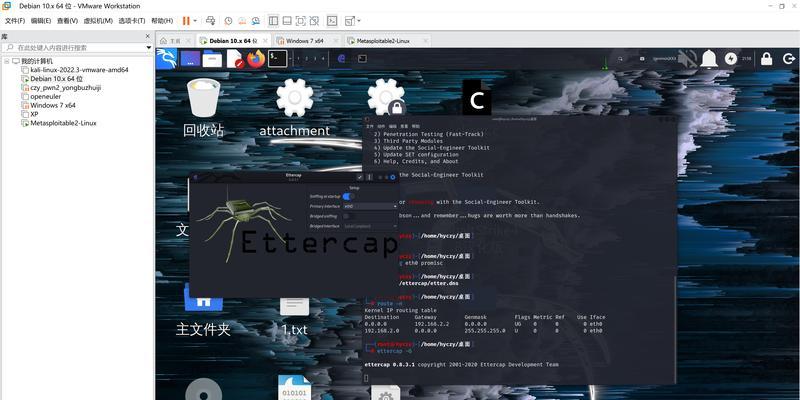The width and height of the screenshot is (800, 400).
Task: Launch the text editor from Kali panel
Action: (x=234, y=59)
